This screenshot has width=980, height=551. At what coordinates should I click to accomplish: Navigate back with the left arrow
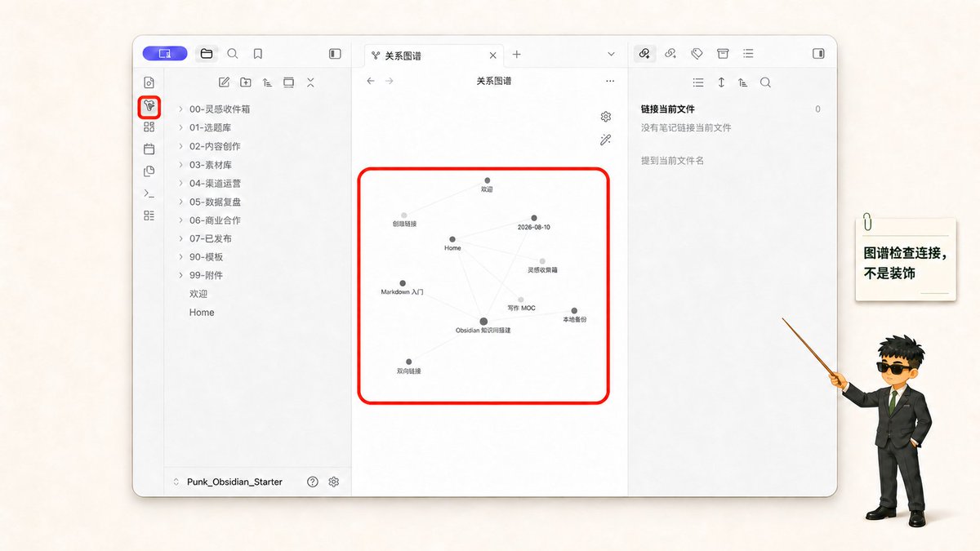click(x=371, y=81)
